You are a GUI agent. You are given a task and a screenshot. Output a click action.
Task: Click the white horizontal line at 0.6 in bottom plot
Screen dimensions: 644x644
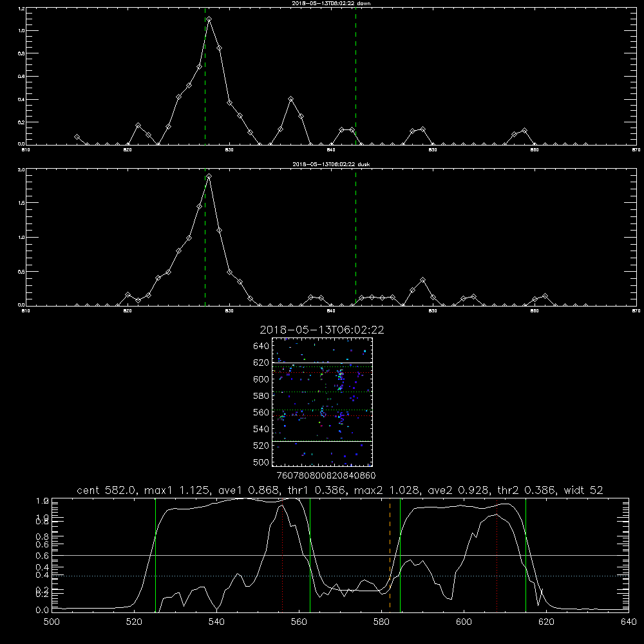340,555
